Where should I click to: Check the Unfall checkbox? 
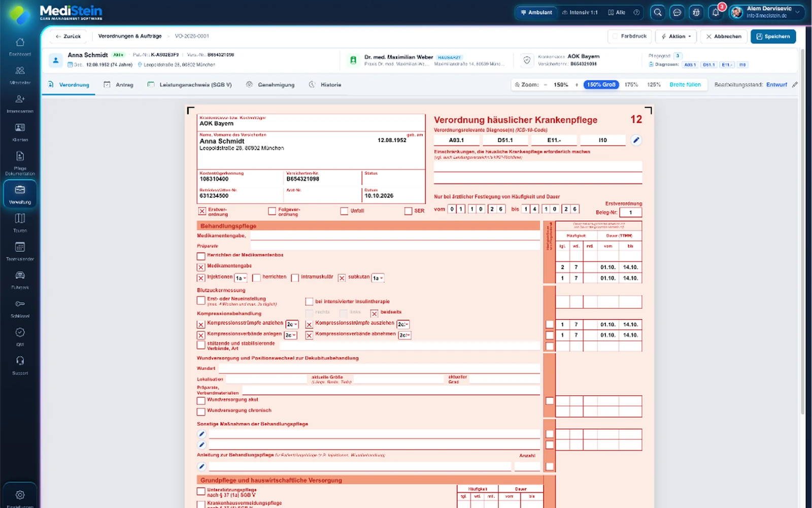pyautogui.click(x=344, y=211)
